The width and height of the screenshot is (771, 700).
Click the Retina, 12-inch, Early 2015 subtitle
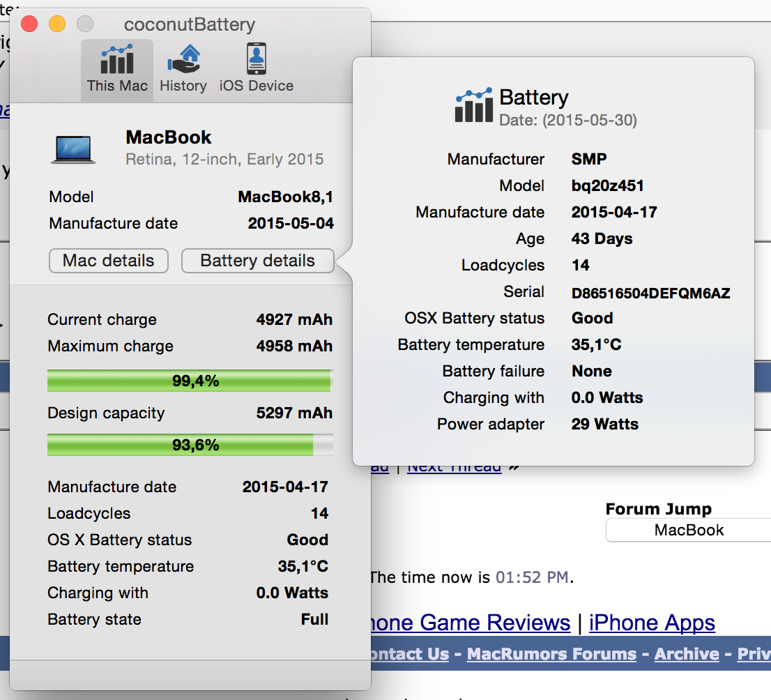[224, 160]
